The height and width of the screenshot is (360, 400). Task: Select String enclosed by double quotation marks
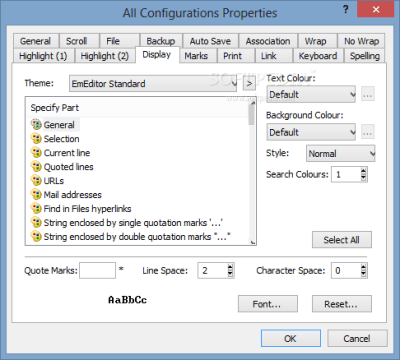tap(137, 237)
